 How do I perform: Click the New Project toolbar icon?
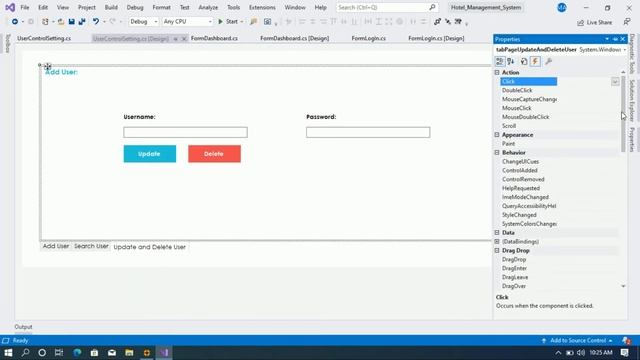[45, 22]
